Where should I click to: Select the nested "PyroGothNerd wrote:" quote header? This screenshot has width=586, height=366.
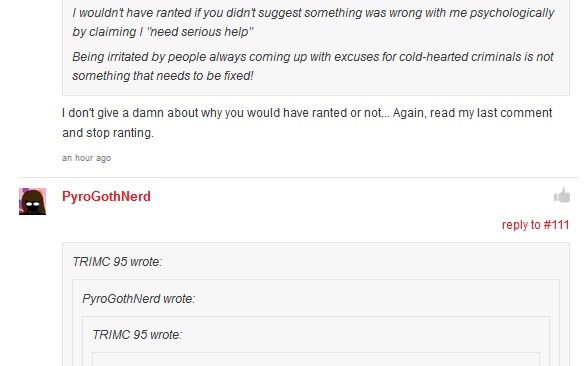tap(139, 299)
